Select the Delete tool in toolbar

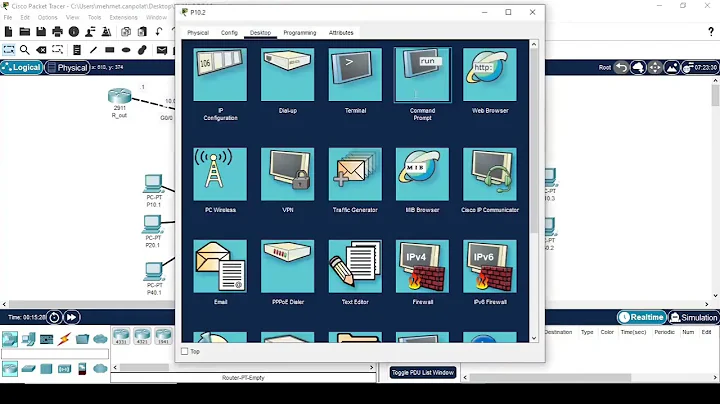point(41,50)
